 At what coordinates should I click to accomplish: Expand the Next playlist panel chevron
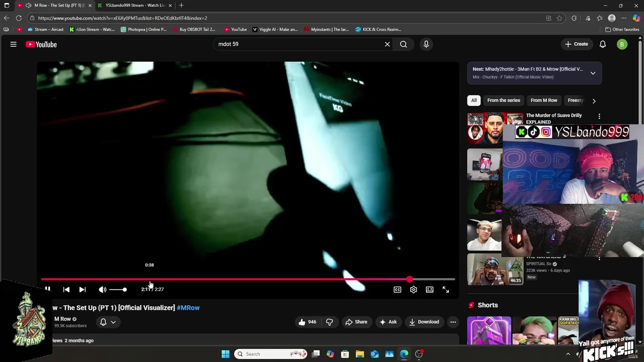[x=593, y=73]
